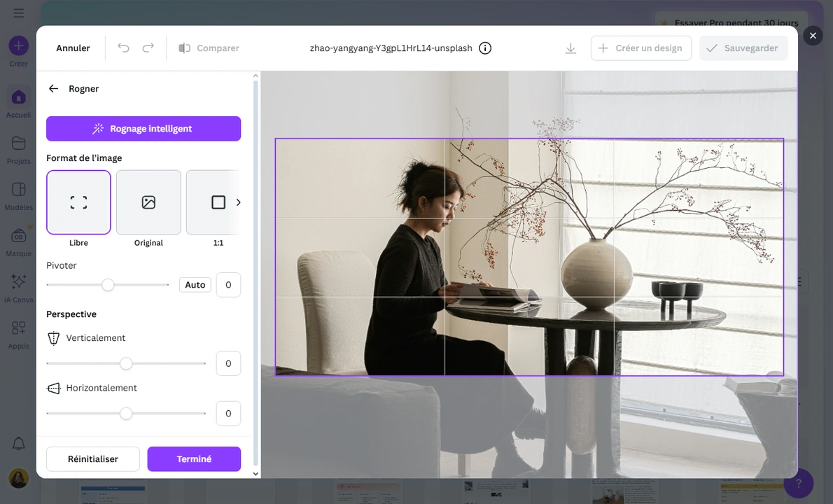The image size is (833, 504).
Task: Click the help question mark icon
Action: point(798,483)
